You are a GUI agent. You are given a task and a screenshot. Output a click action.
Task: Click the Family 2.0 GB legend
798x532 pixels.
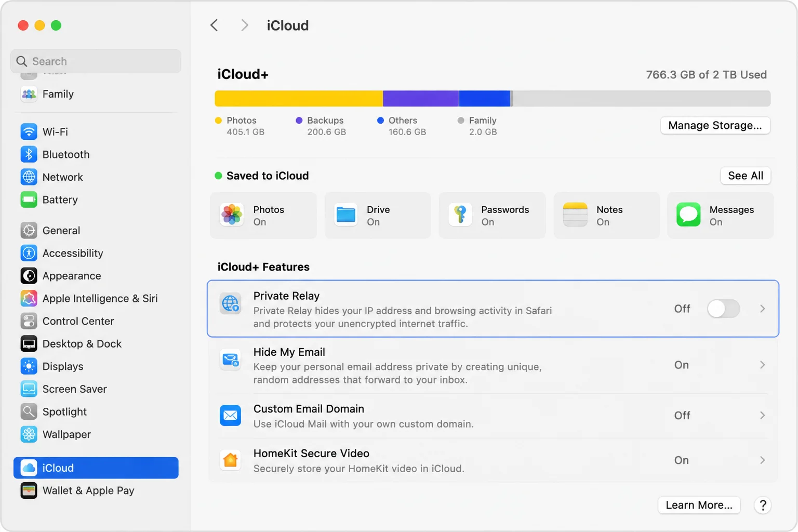tap(477, 126)
